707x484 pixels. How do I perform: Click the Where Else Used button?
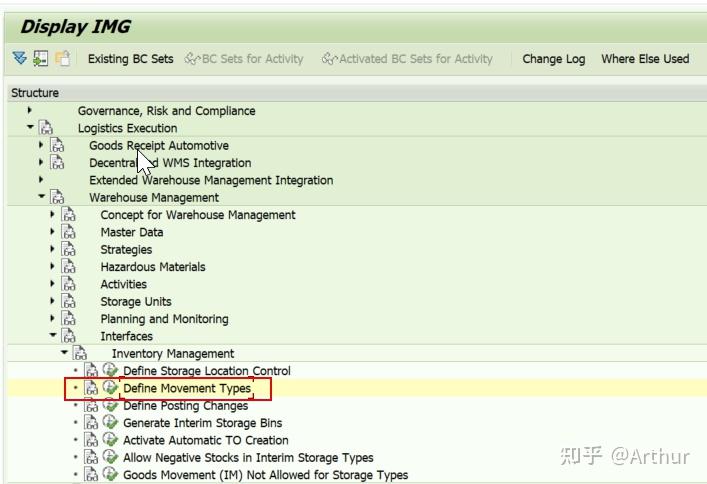click(x=644, y=59)
